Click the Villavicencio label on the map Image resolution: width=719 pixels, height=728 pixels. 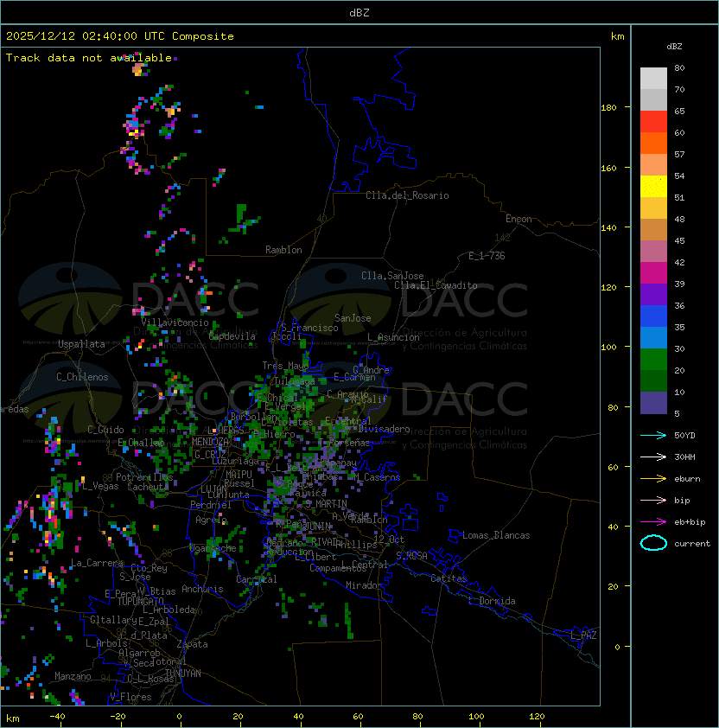pos(175,322)
